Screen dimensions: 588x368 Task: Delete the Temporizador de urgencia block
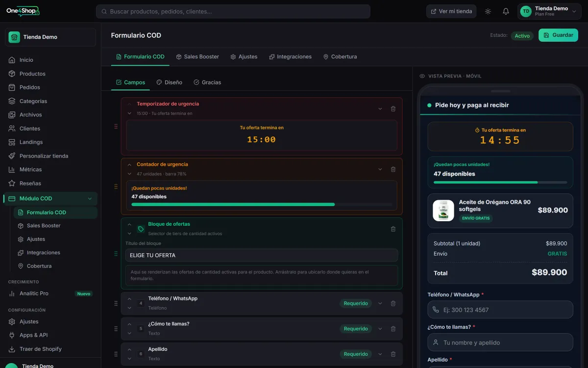[393, 109]
